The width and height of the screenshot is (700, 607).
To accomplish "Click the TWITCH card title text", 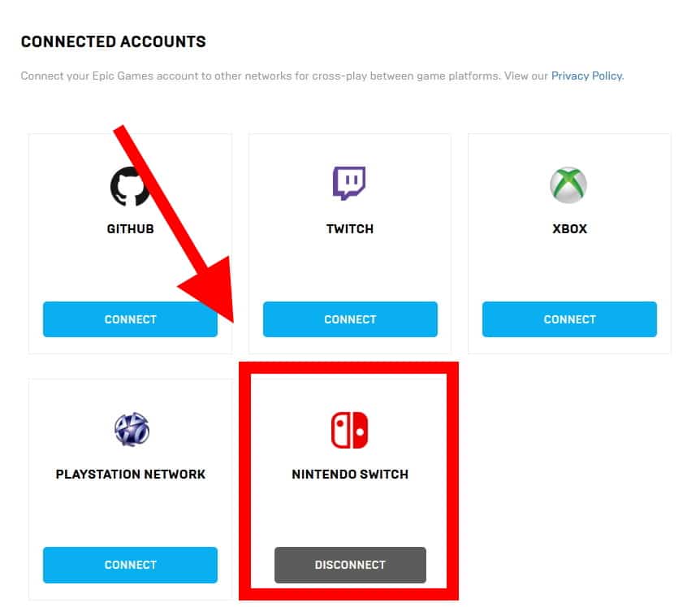I will [x=350, y=229].
